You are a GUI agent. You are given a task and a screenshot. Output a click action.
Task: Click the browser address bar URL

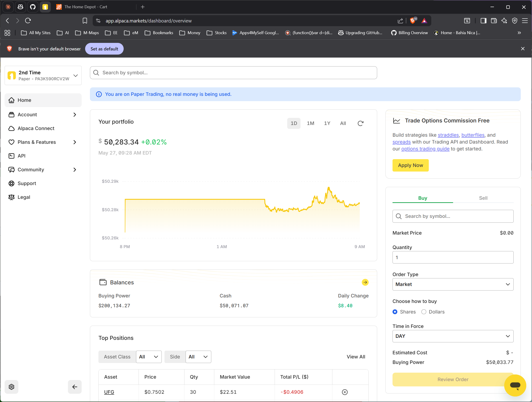[x=149, y=21]
